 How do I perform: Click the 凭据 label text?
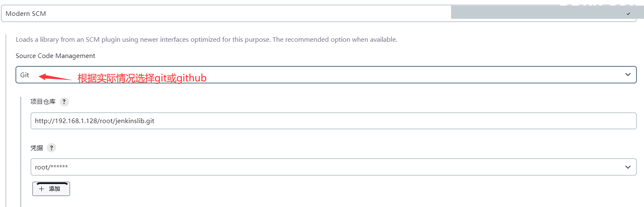[37, 148]
